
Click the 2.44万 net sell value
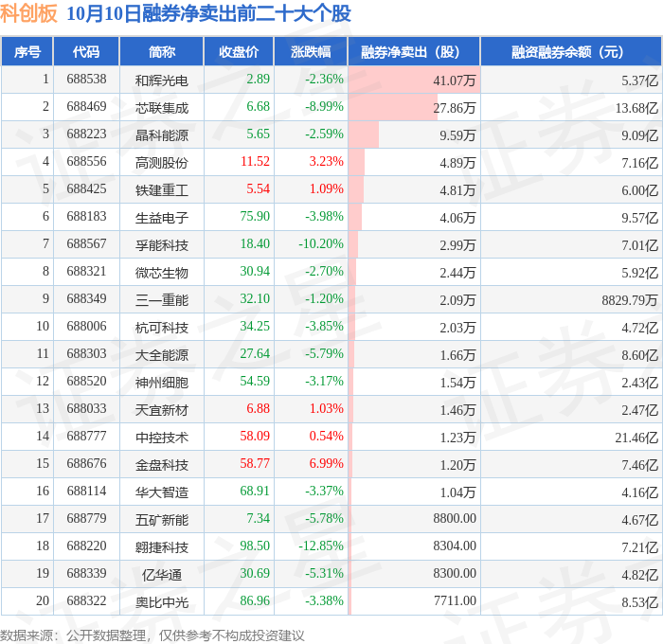(x=457, y=273)
